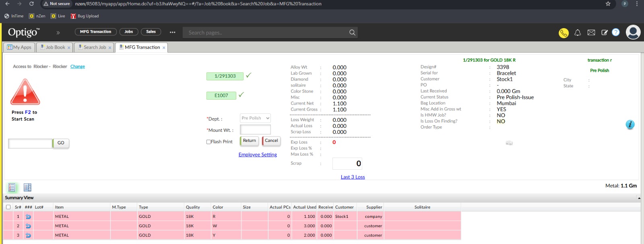Screen dimensions: 644x244
Task: Switch to the Search Job tab
Action: tap(95, 47)
